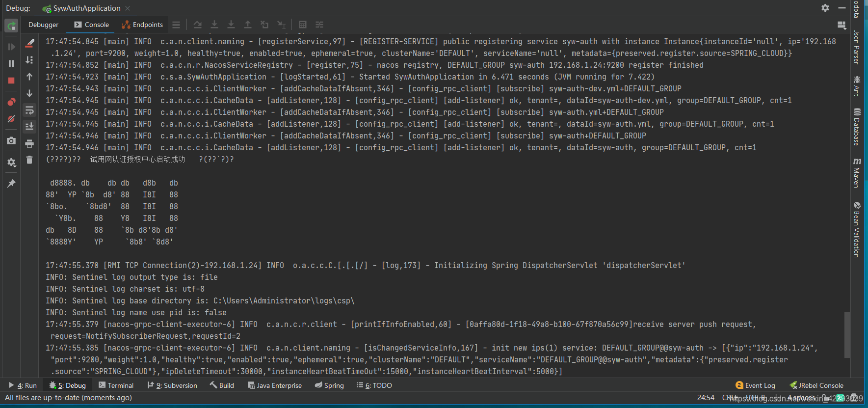Open the Build tool window
Viewport: 868px width, 408px height.
pyautogui.click(x=222, y=385)
